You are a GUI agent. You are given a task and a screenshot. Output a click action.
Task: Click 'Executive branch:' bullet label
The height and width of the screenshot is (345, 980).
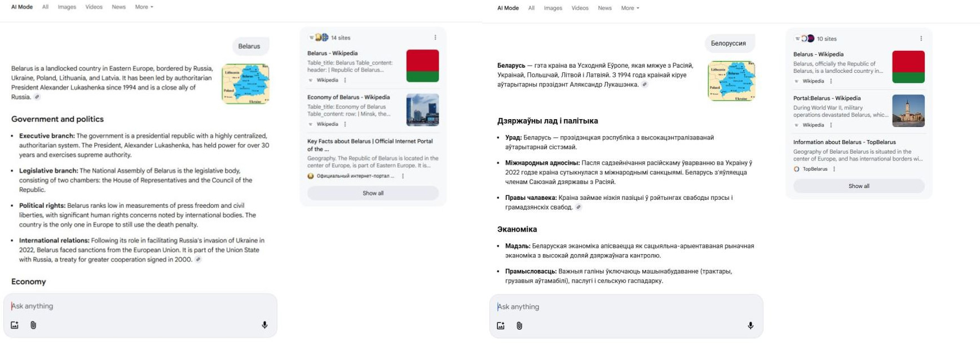click(x=47, y=136)
